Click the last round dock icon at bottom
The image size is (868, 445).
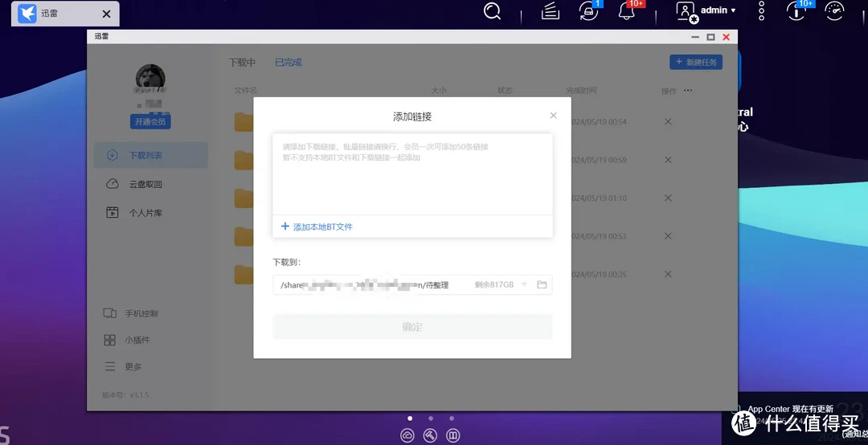coord(452,435)
